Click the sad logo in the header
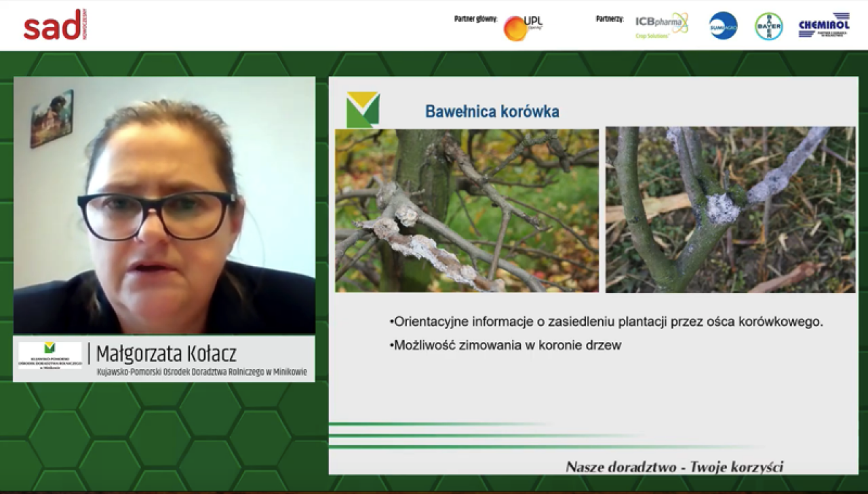 (x=56, y=25)
